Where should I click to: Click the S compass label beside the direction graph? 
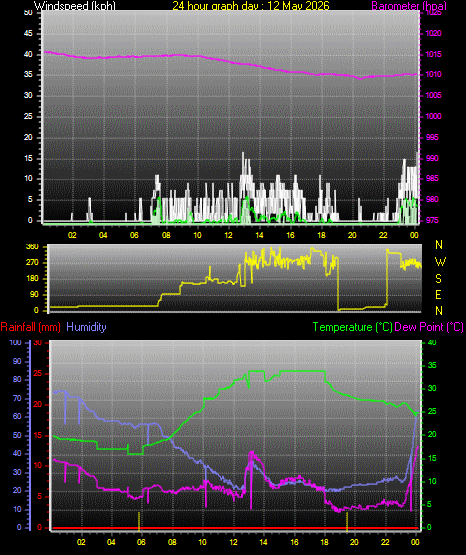coord(438,279)
